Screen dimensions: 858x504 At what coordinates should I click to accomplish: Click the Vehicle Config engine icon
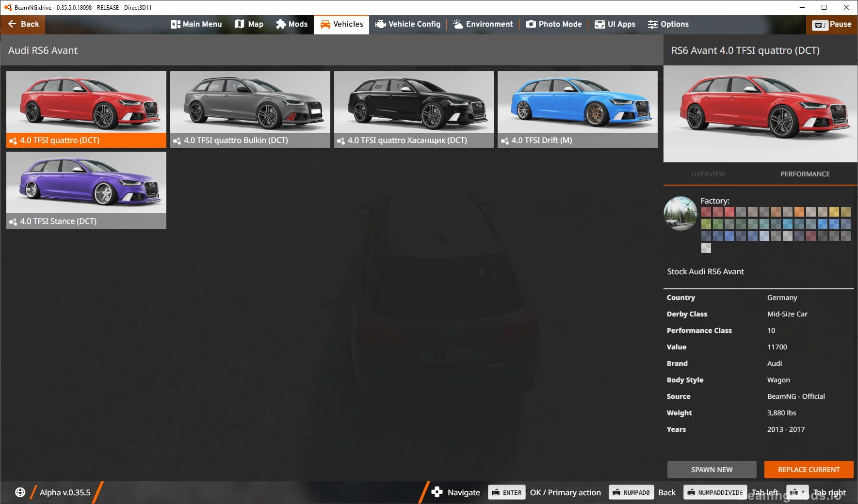click(381, 24)
